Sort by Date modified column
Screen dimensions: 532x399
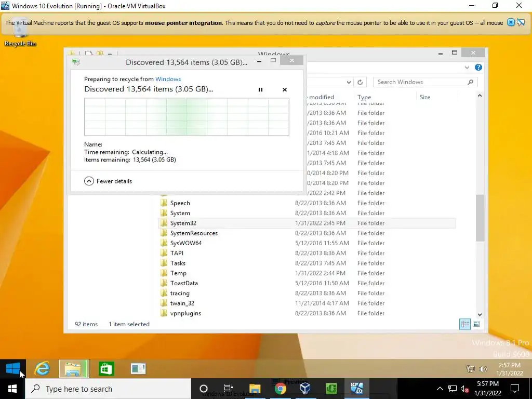[x=321, y=97]
